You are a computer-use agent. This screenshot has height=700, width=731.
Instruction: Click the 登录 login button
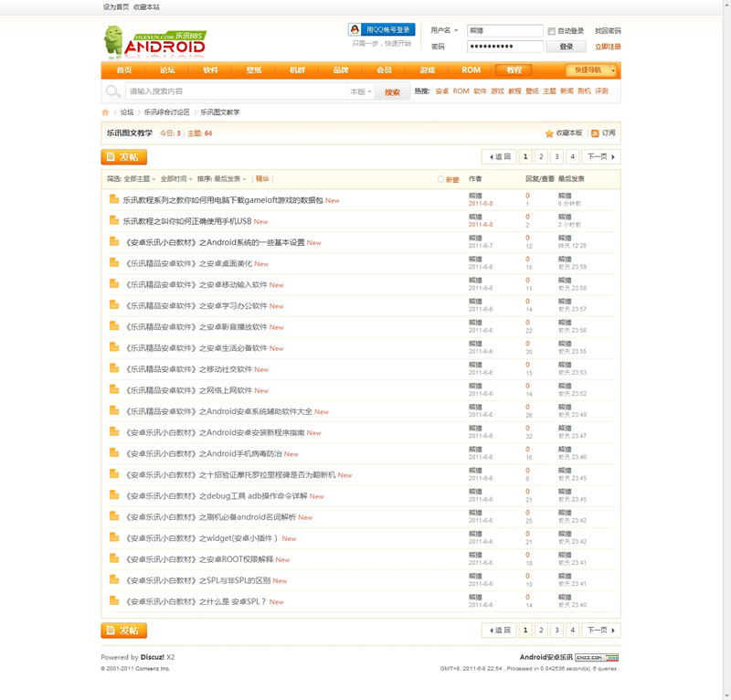pyautogui.click(x=566, y=47)
